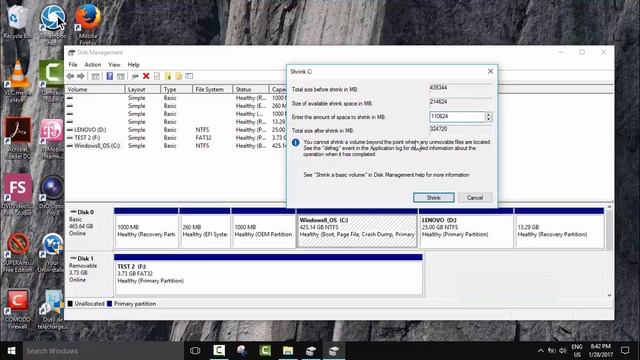
Task: Select the TEST 2 (F:) volume row
Action: (x=176, y=138)
